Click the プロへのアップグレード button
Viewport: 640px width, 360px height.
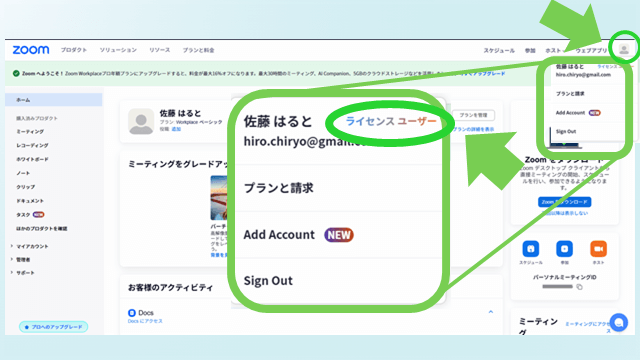pyautogui.click(x=53, y=327)
